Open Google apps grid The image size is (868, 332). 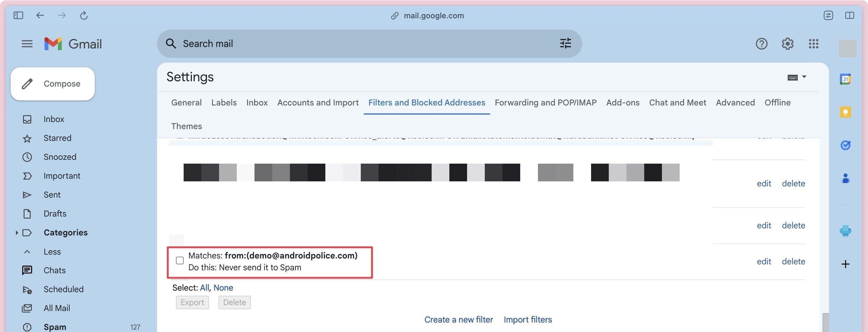coord(813,43)
